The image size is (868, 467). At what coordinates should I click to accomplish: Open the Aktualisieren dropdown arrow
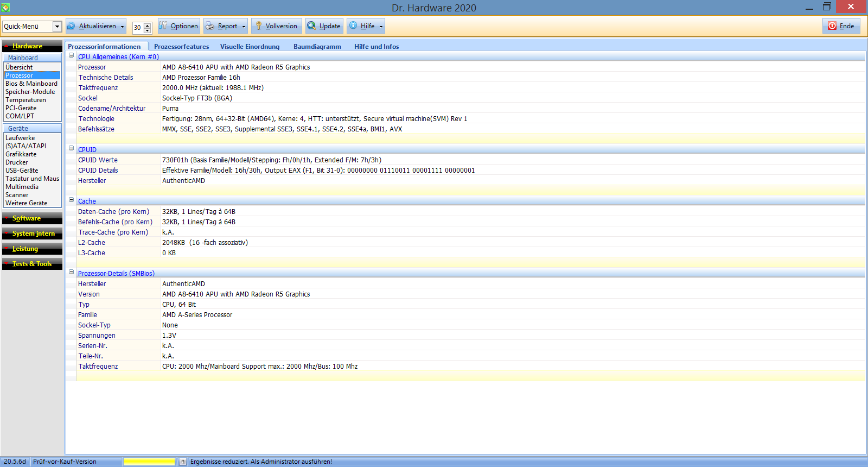(123, 26)
